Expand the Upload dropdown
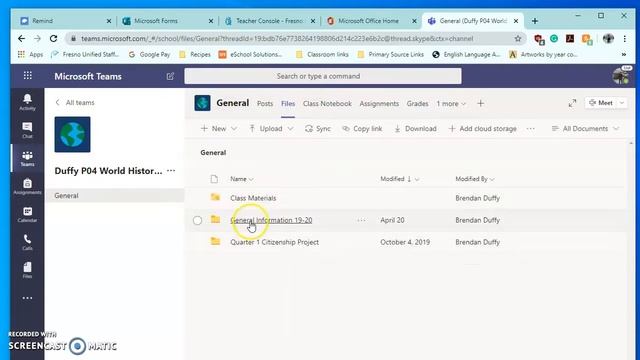 [x=290, y=129]
